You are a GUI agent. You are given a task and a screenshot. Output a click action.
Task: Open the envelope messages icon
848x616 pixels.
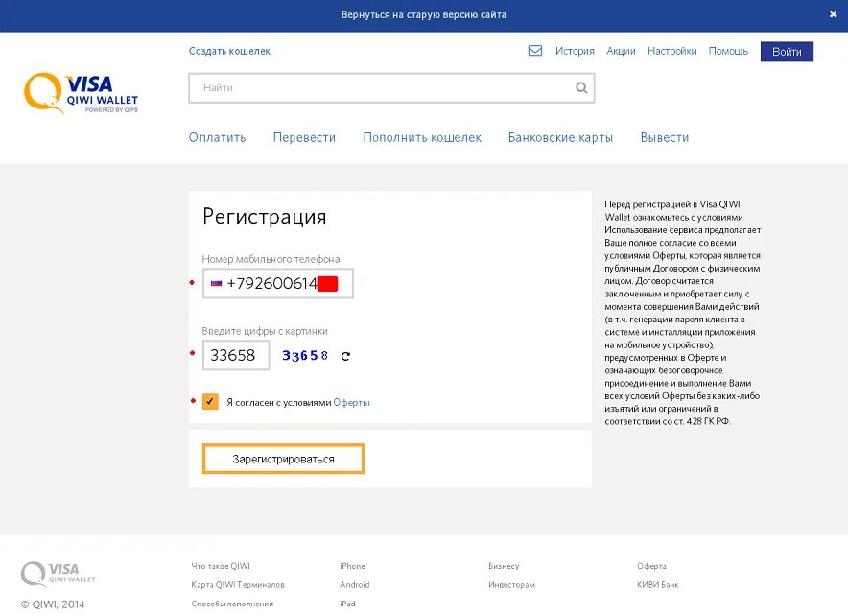coord(535,51)
